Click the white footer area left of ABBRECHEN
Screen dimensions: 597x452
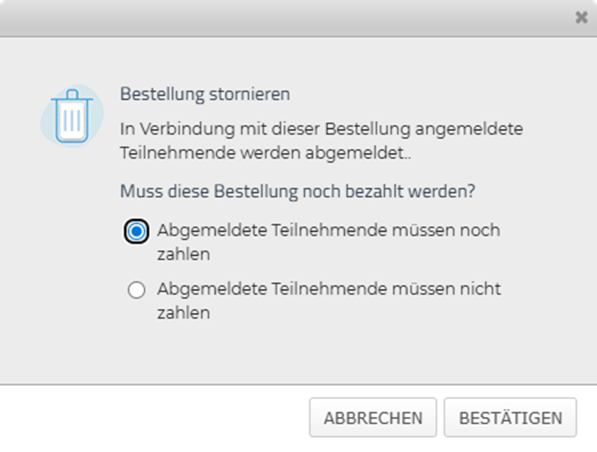click(x=152, y=418)
